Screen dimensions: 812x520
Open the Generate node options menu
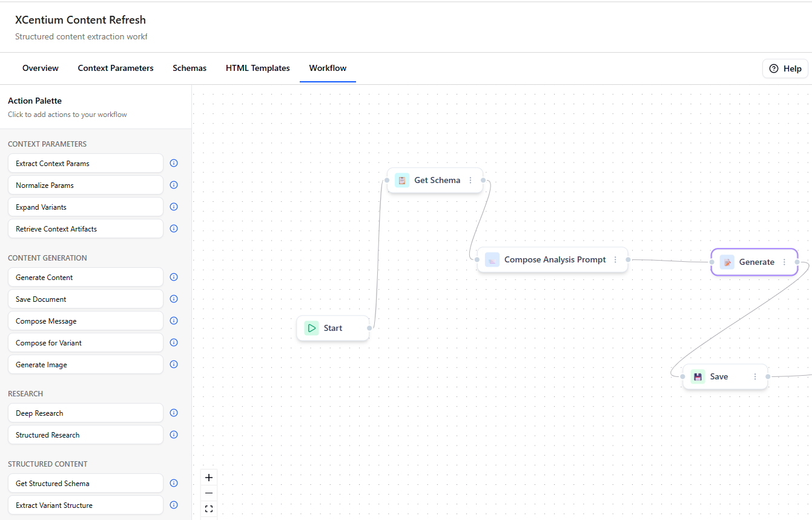(x=785, y=262)
